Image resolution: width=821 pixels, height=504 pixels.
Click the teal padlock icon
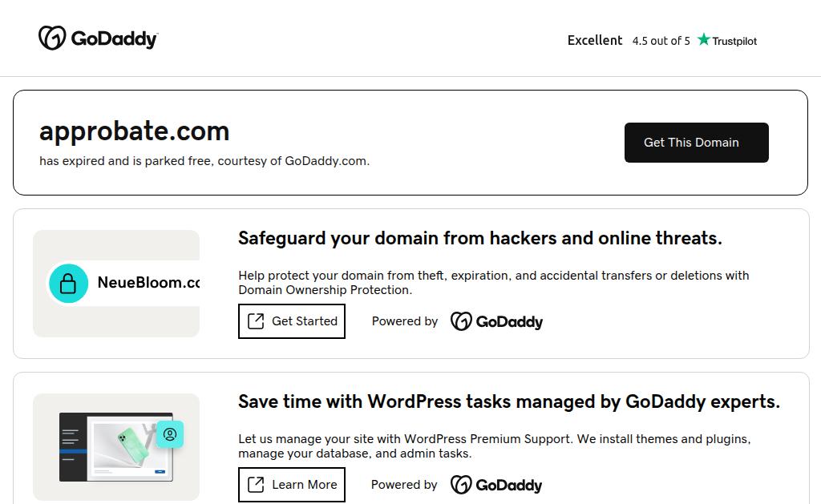(69, 283)
